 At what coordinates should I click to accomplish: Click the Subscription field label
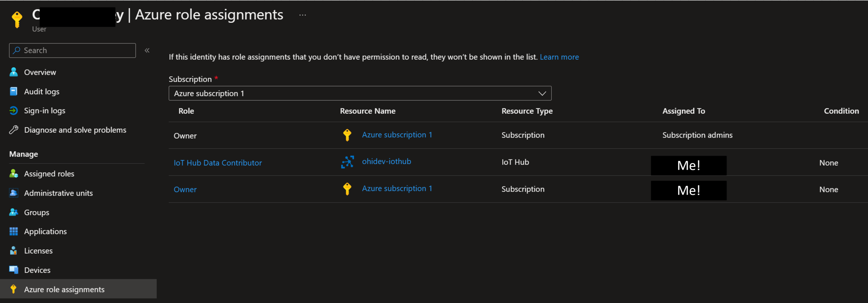click(x=190, y=79)
